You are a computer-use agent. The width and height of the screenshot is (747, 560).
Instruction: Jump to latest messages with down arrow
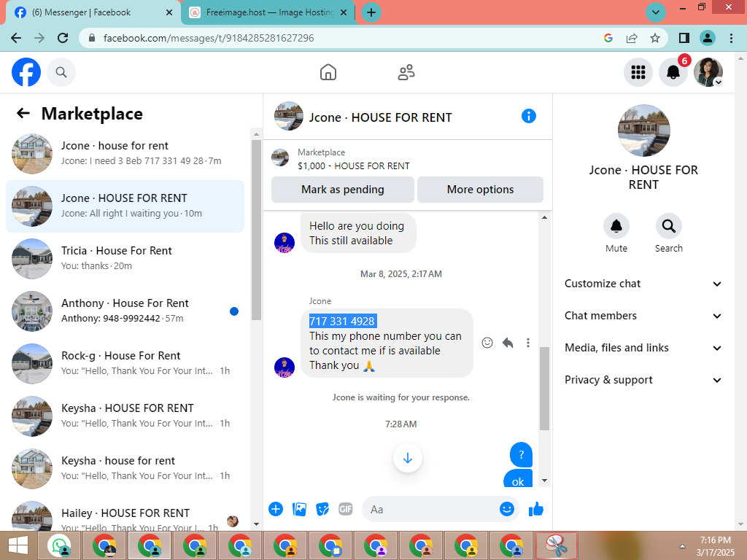[407, 458]
